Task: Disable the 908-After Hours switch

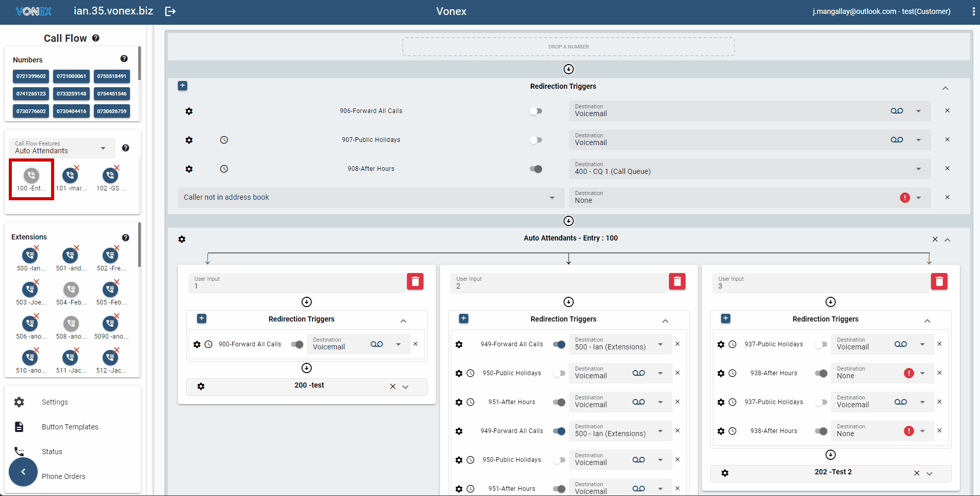Action: [x=536, y=169]
